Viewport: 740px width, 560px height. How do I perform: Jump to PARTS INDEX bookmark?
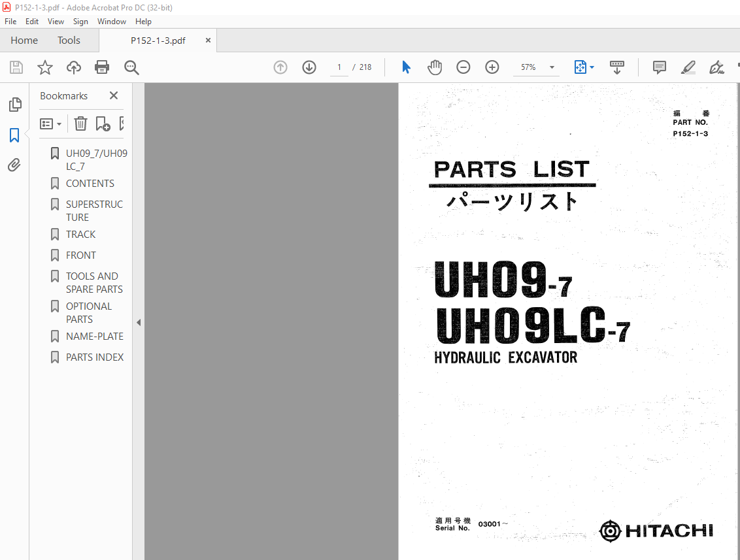pos(94,357)
